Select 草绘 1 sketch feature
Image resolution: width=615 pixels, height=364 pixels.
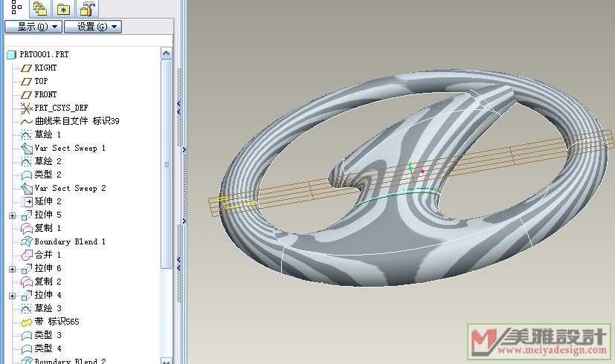[x=48, y=134]
